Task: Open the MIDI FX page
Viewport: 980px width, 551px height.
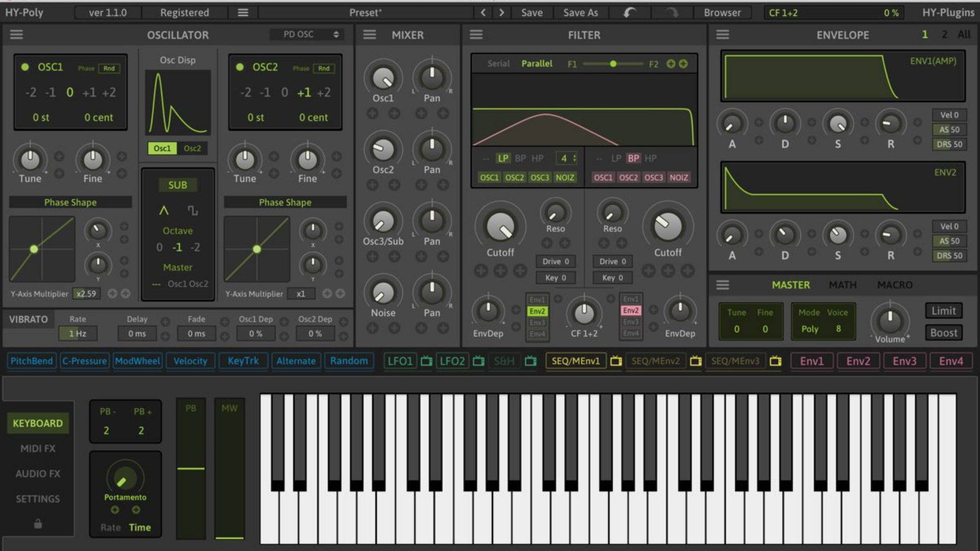Action: click(38, 448)
